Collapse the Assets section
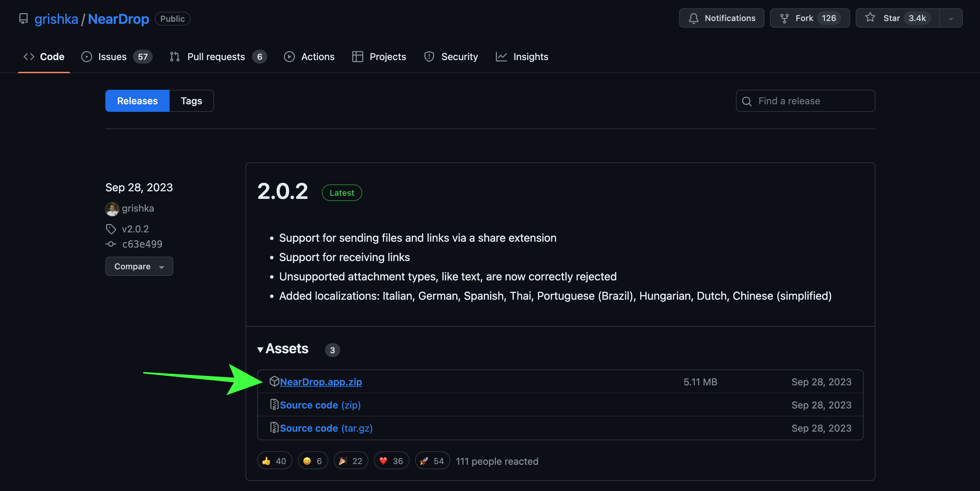The width and height of the screenshot is (980, 491). [283, 348]
